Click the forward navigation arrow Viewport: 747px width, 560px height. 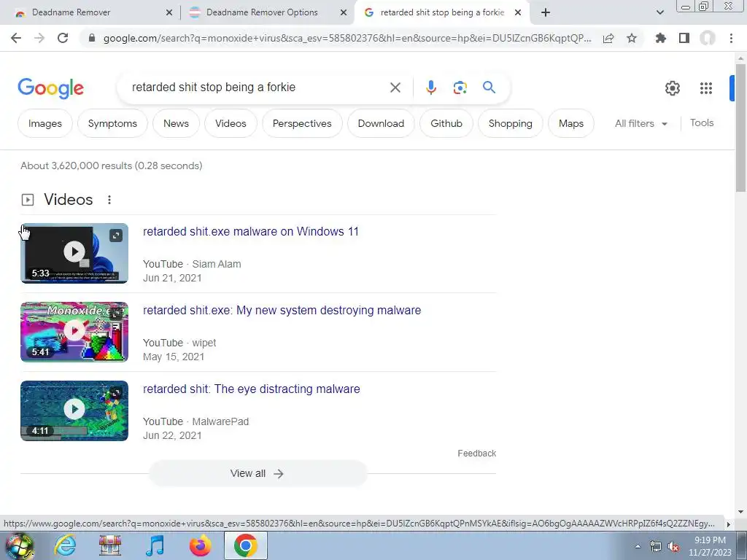[39, 38]
